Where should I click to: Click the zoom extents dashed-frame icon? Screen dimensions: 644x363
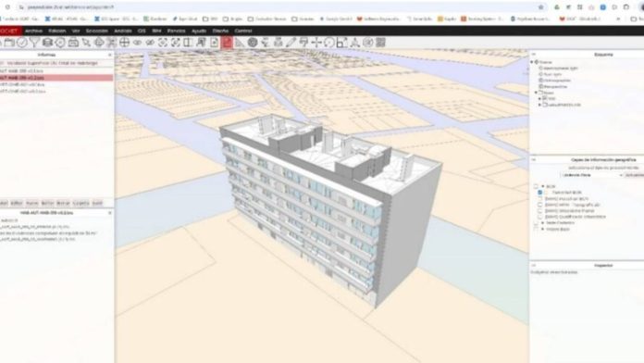pyautogui.click(x=163, y=43)
